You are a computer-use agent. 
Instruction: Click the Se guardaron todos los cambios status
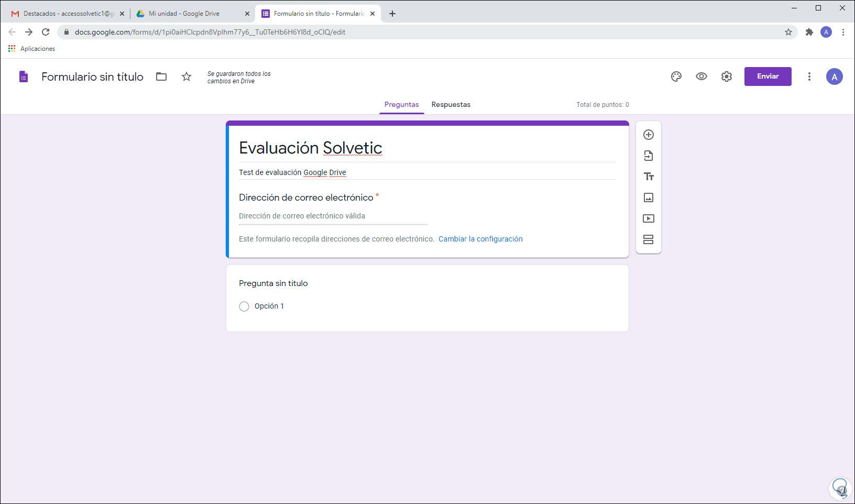(239, 78)
